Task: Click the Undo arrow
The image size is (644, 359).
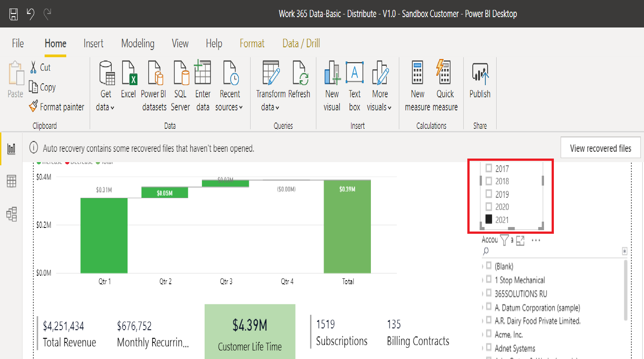Action: pyautogui.click(x=30, y=14)
